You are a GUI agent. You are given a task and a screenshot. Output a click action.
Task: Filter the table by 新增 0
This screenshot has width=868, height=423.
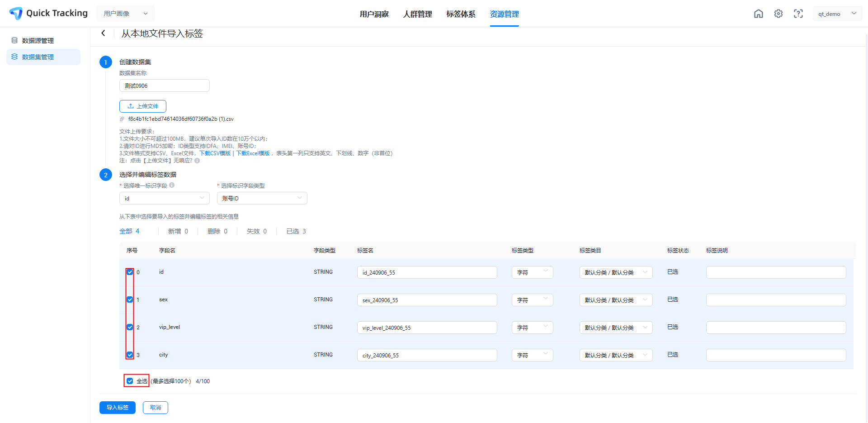pyautogui.click(x=178, y=231)
